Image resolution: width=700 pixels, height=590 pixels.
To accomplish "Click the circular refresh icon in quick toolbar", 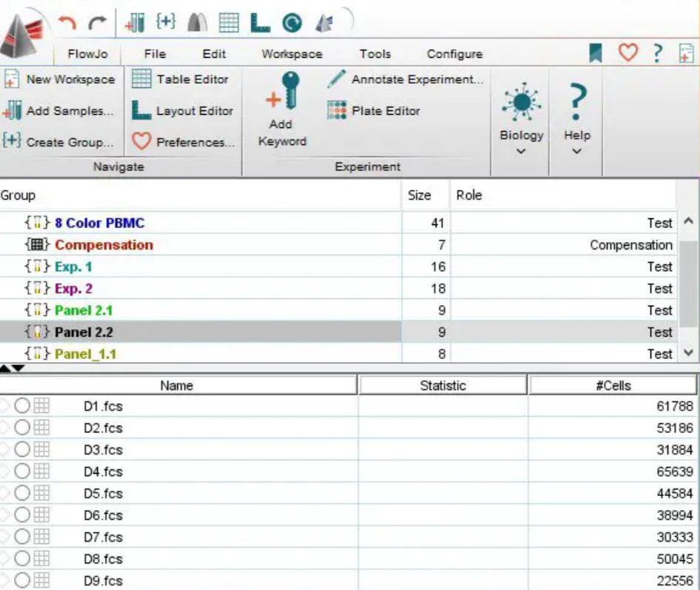I will (x=292, y=23).
